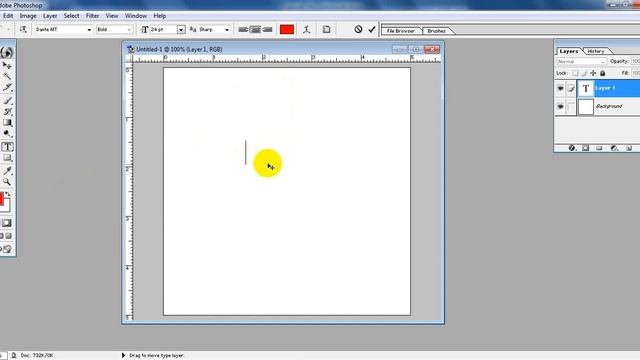Pick the Brush tool in toolbox
The width and height of the screenshot is (640, 360).
click(7, 100)
